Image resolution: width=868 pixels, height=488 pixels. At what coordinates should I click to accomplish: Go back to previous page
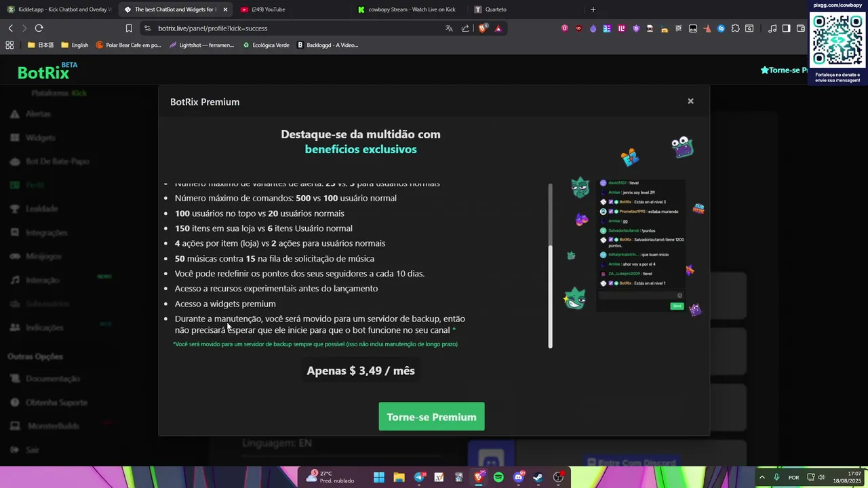pos(10,28)
